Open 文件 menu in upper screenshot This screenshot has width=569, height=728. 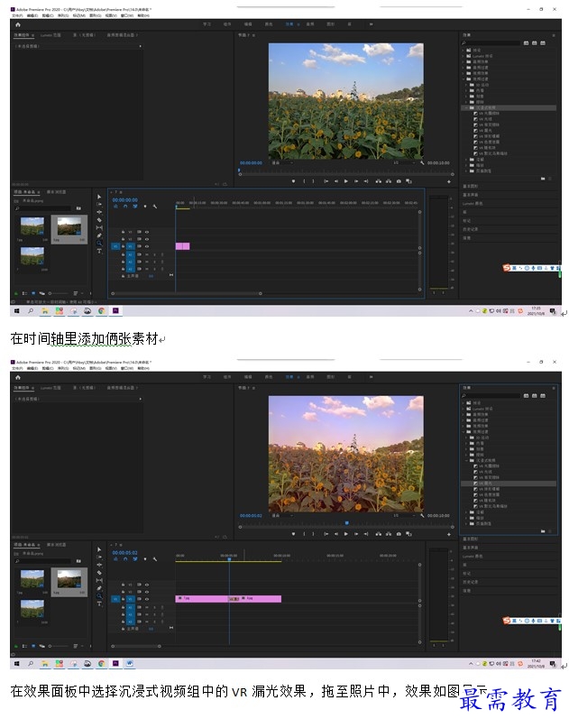coord(19,15)
